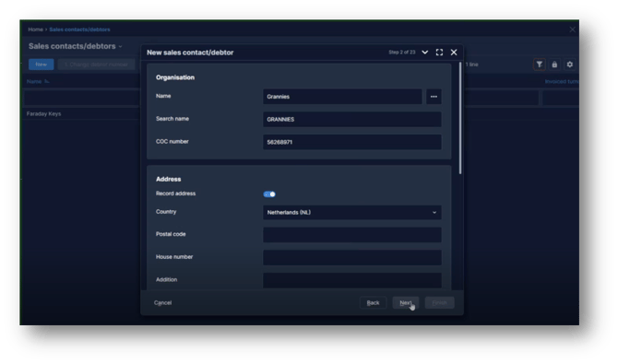Toggle the Record address switch
Image resolution: width=618 pixels, height=364 pixels.
pos(269,194)
